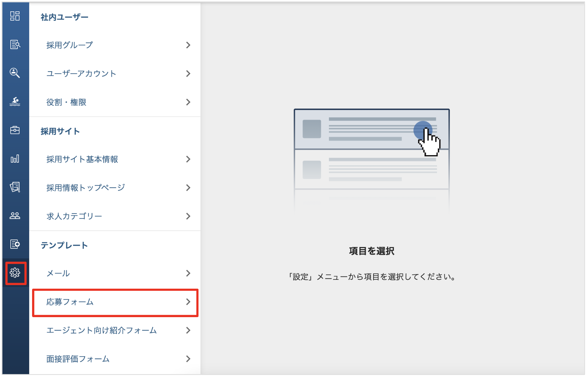Expand 役割・権限 using its chevron arrow
This screenshot has height=378, width=588.
[x=188, y=102]
